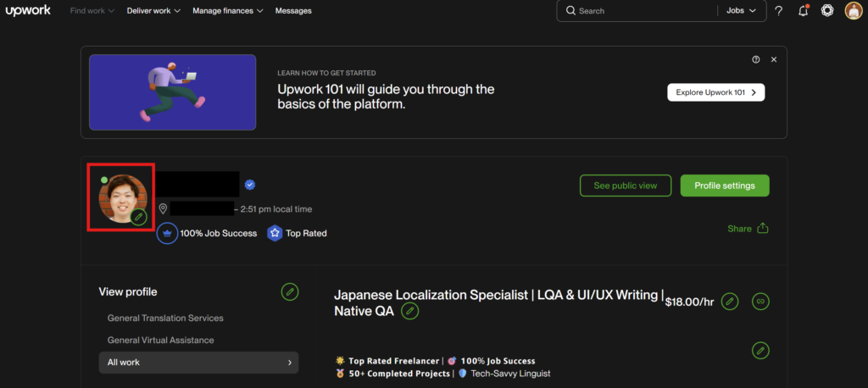The width and height of the screenshot is (868, 388).
Task: Open the help question mark icon
Action: 779,11
